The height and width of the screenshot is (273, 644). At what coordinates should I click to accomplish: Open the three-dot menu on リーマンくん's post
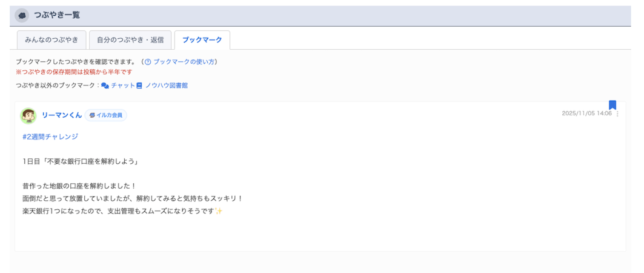click(617, 114)
